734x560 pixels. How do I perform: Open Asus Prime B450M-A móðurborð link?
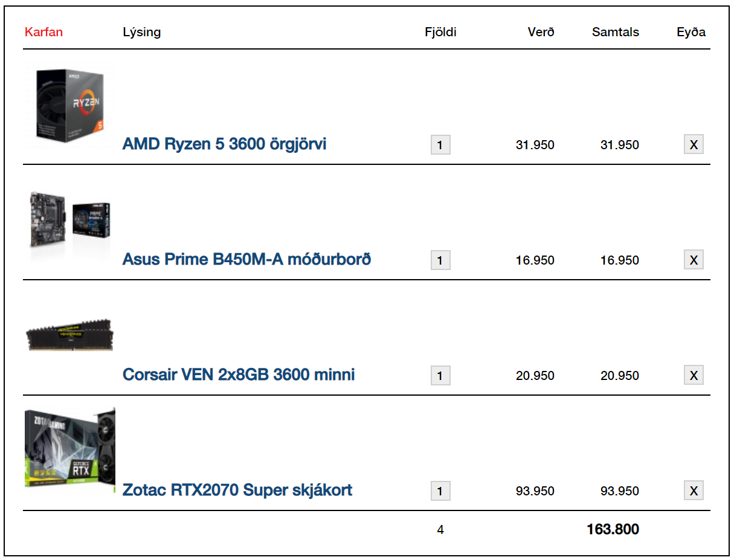246,259
